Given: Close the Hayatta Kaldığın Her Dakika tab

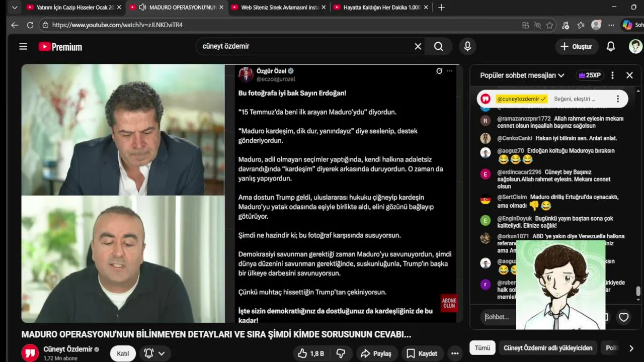Looking at the screenshot, I should 426,8.
